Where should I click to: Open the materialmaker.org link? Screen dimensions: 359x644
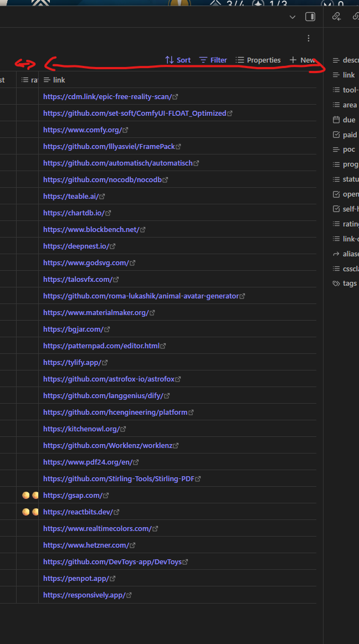point(96,312)
